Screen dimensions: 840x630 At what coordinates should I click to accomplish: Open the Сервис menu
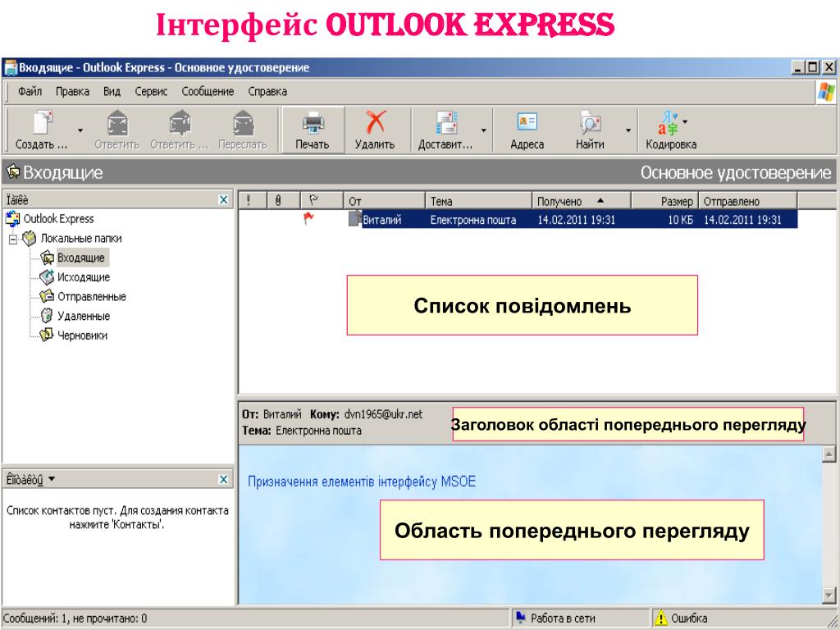pyautogui.click(x=151, y=92)
